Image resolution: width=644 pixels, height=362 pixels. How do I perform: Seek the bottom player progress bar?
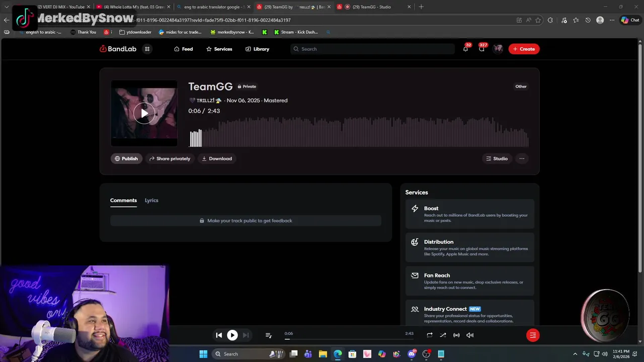(349, 339)
